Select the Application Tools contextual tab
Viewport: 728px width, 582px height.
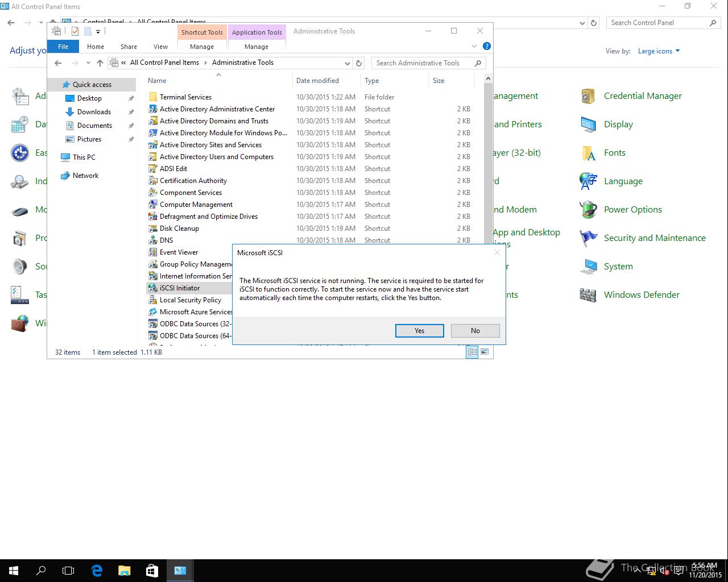257,32
